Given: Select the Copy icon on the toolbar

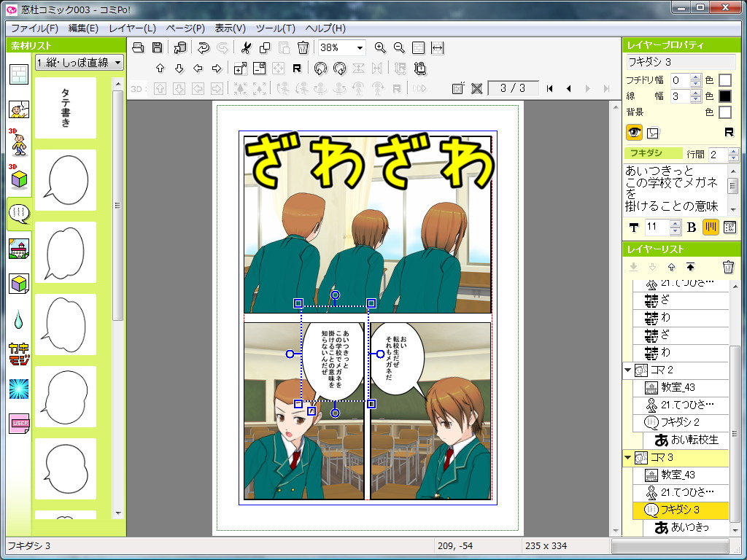Looking at the screenshot, I should coord(264,47).
